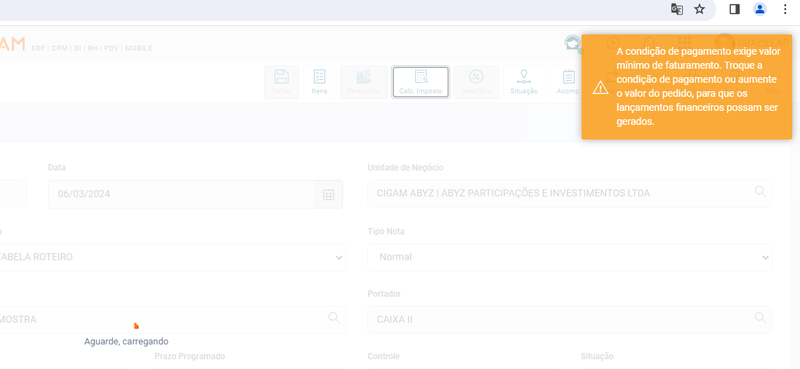Viewport: 800px width, 369px height.
Task: Run Calc. Imposto from the toolbar
Action: 420,82
